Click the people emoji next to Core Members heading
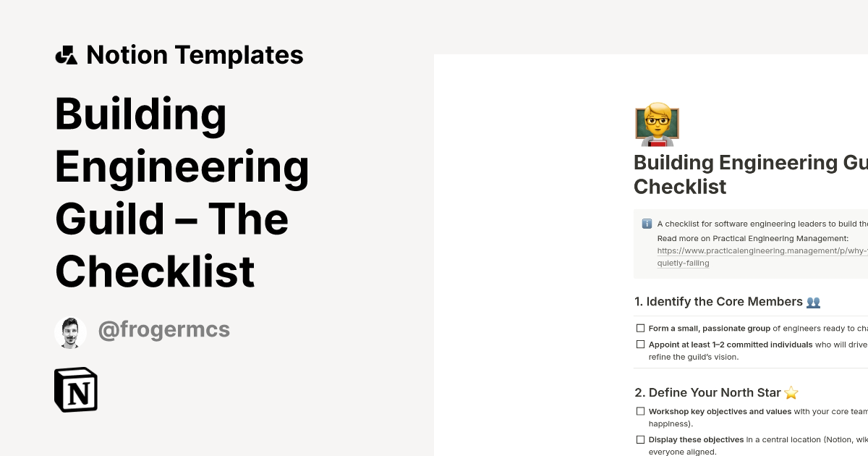This screenshot has width=868, height=456. pyautogui.click(x=813, y=301)
